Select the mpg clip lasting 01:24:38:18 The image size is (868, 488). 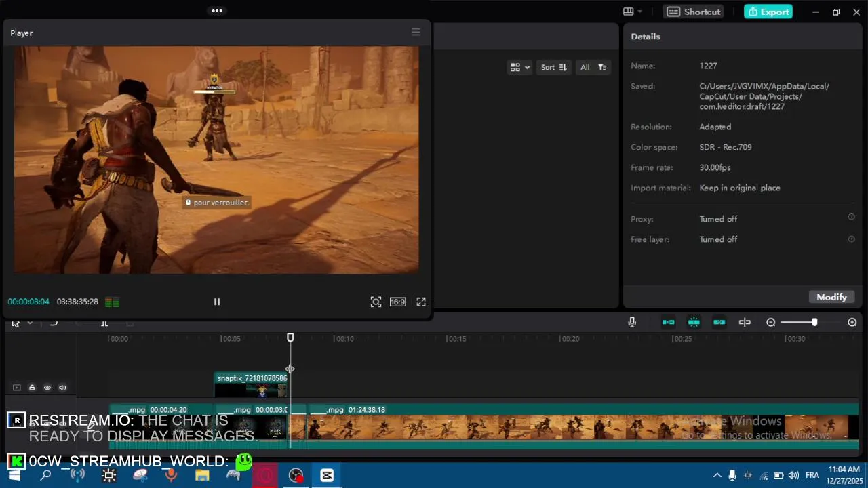tap(584, 426)
